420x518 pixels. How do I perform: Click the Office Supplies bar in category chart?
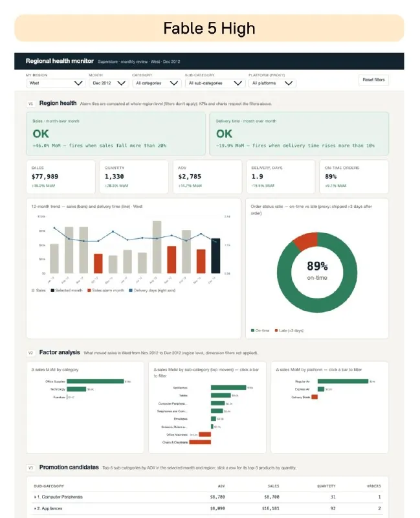click(95, 381)
